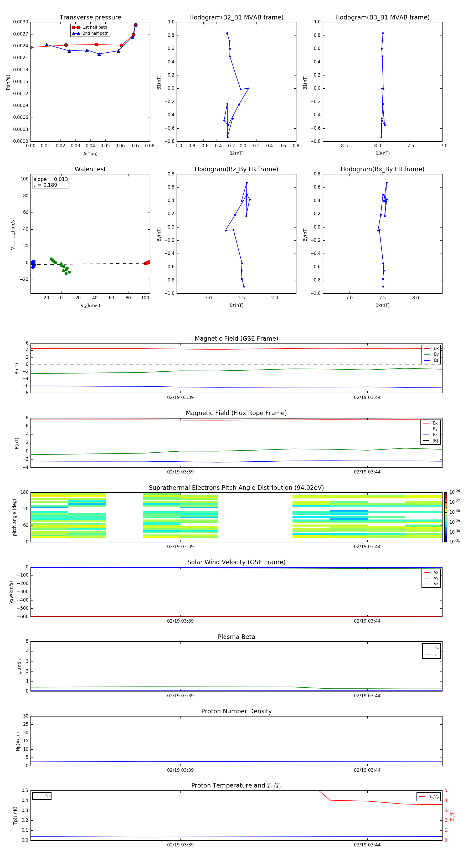
Task: Click the Vx legend entry in velocity panel
Action: click(x=431, y=572)
